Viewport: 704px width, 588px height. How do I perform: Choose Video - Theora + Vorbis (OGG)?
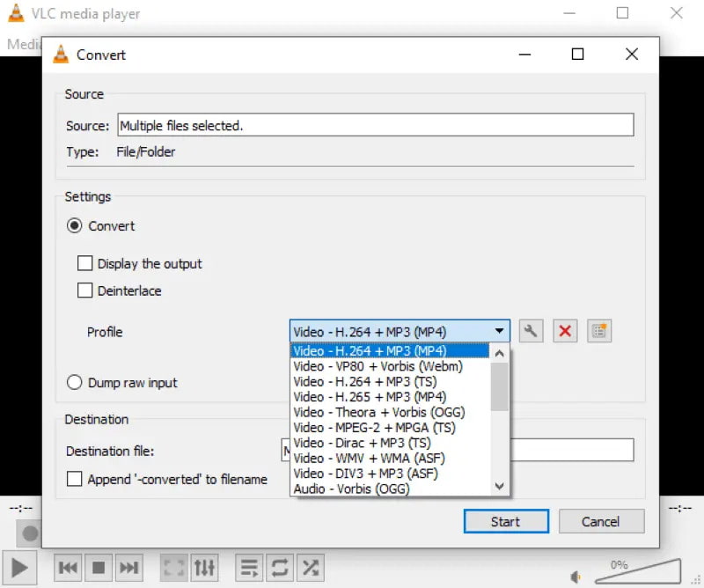coord(390,412)
